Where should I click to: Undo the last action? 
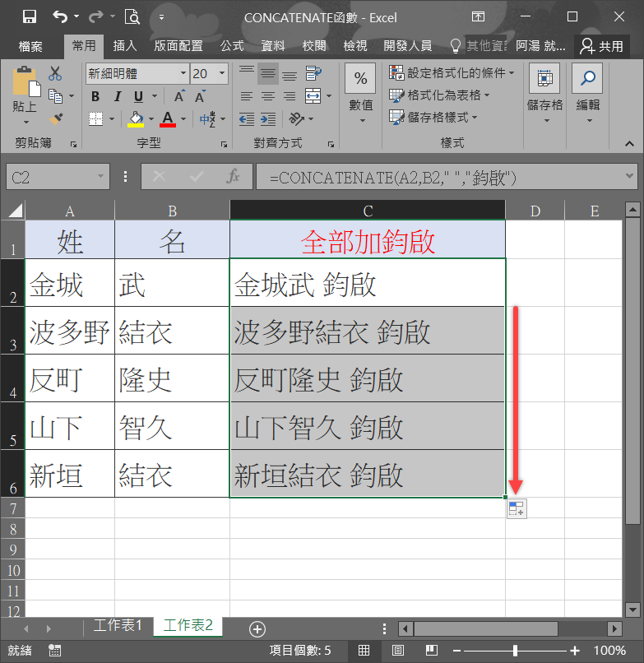tap(60, 17)
